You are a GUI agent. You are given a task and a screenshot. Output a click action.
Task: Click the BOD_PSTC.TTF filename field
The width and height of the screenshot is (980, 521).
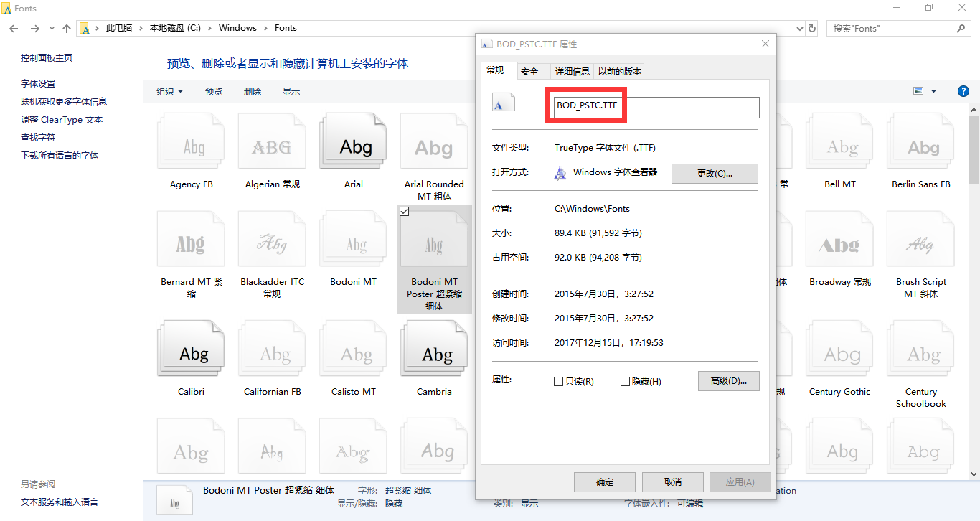point(655,107)
